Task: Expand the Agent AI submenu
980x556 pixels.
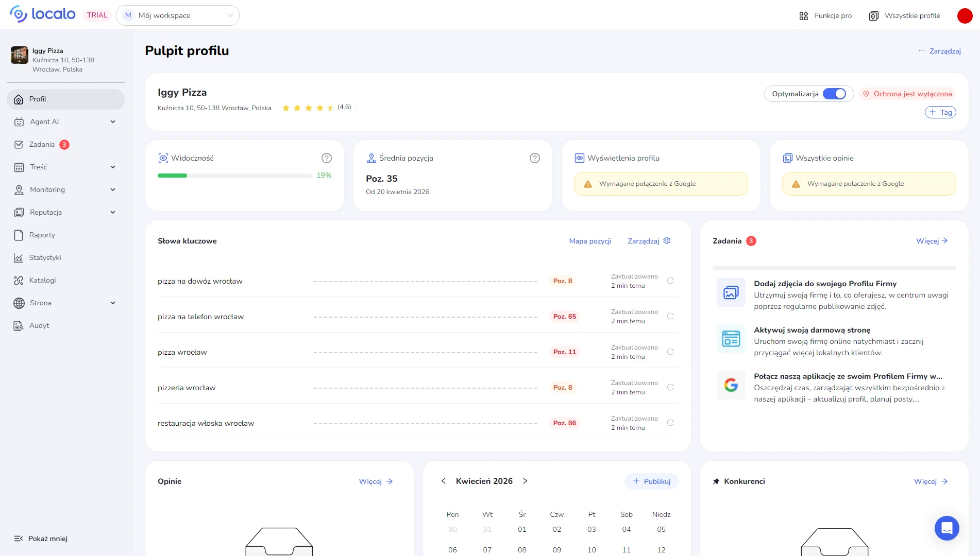Action: pos(113,122)
